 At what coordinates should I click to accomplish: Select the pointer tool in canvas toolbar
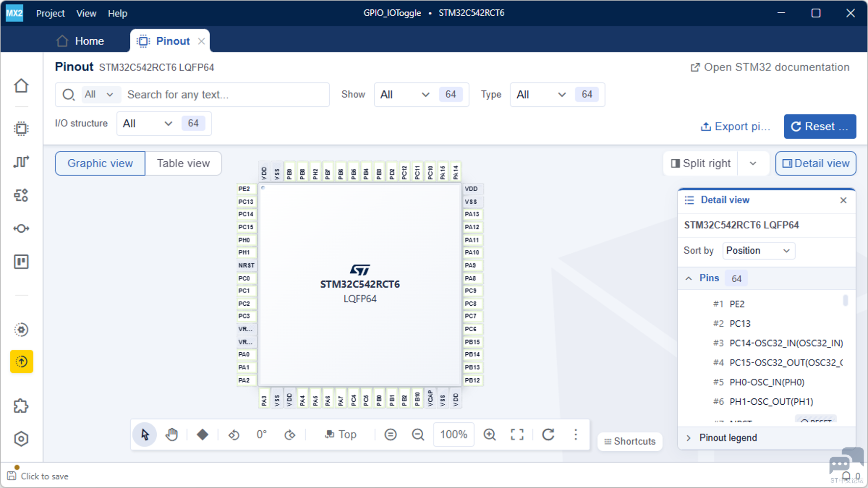145,435
